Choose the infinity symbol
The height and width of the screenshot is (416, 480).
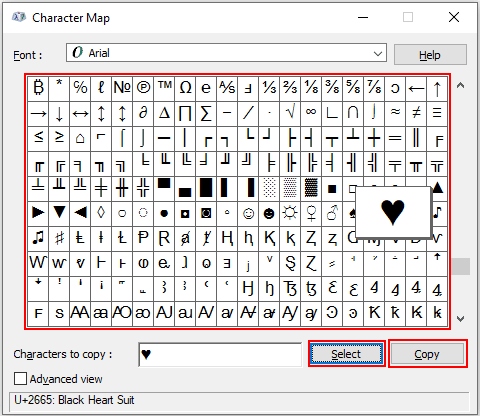tap(311, 114)
